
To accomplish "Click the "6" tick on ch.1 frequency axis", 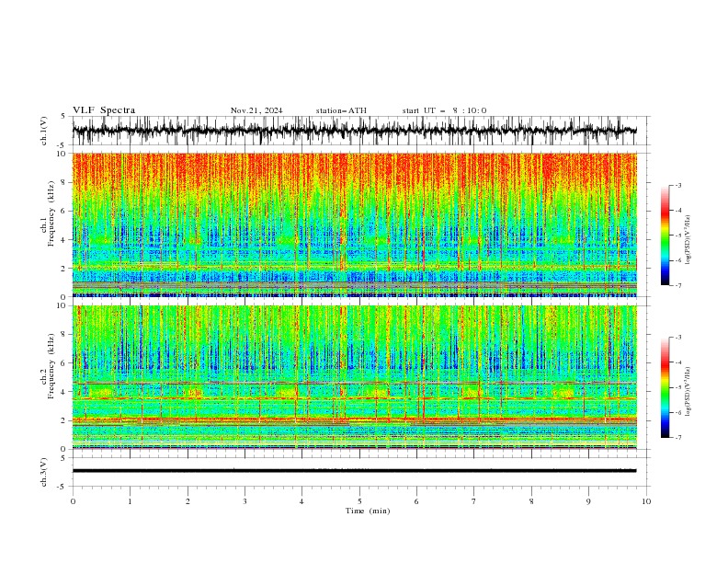I will click(63, 211).
